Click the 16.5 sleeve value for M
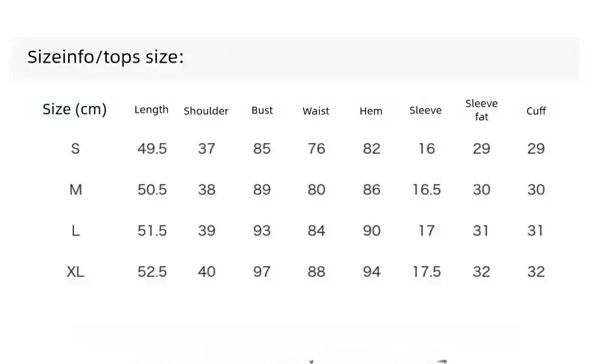590x364 pixels. pos(426,189)
